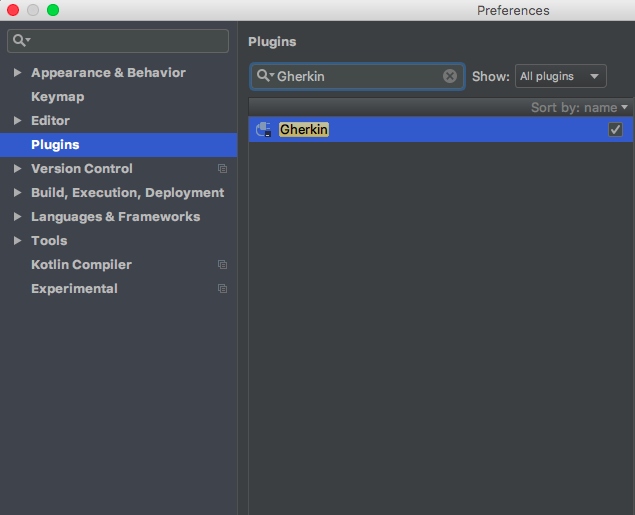Click the green macOS zoom window button

[53, 10]
